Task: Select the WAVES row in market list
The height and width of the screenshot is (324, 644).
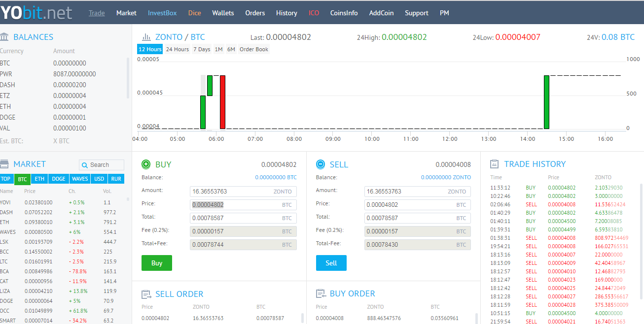Action: (62, 232)
